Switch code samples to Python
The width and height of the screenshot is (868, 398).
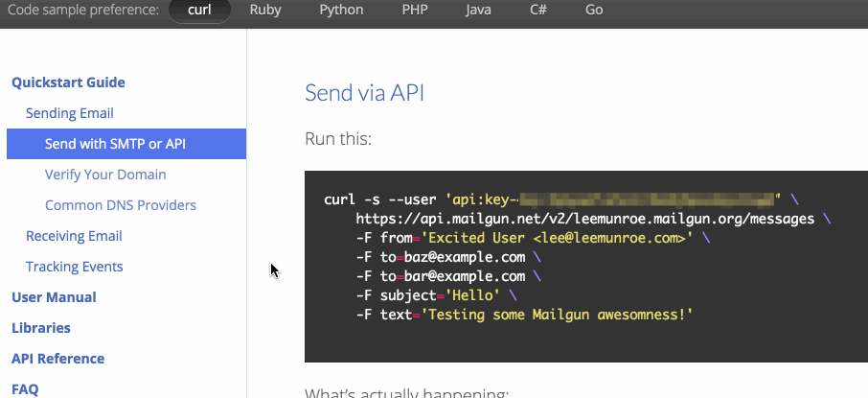coord(342,10)
